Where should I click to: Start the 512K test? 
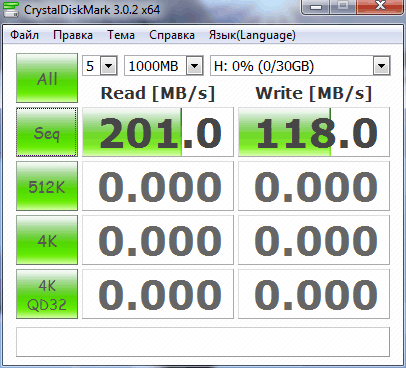[x=47, y=186]
